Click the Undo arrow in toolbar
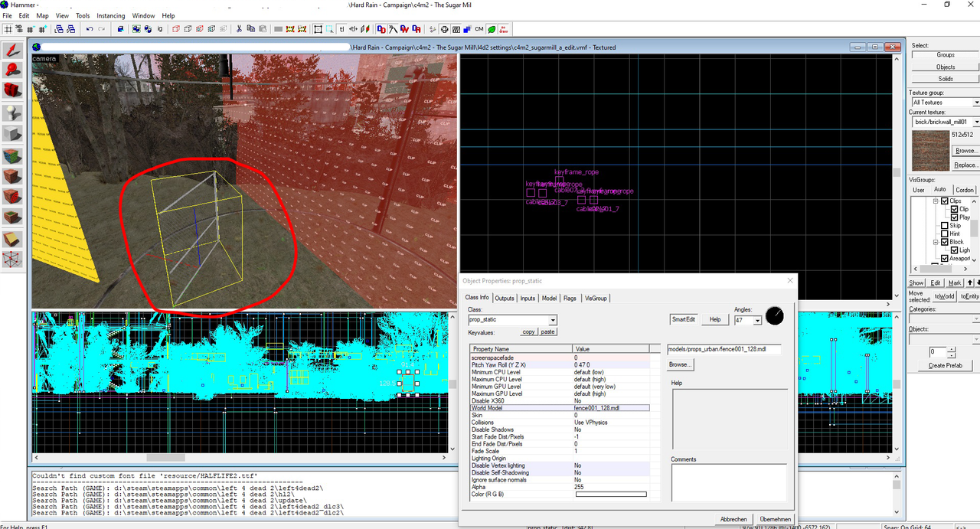This screenshot has height=529, width=980. pyautogui.click(x=90, y=29)
